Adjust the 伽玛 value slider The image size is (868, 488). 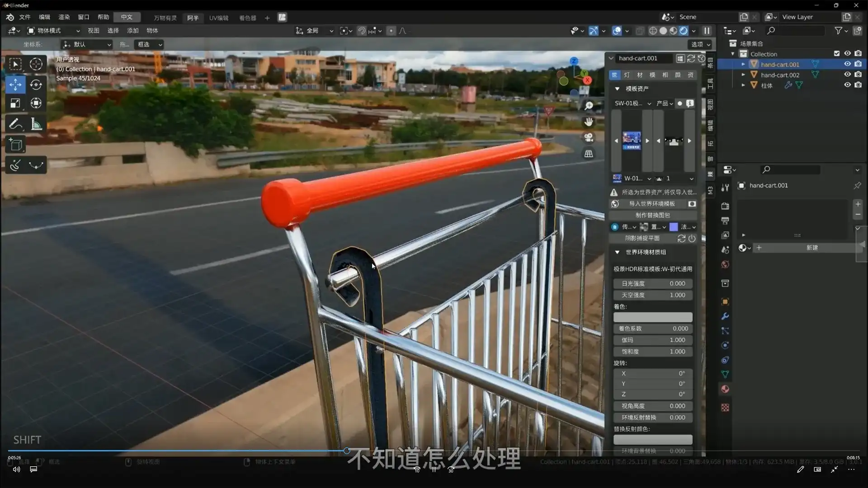point(652,340)
